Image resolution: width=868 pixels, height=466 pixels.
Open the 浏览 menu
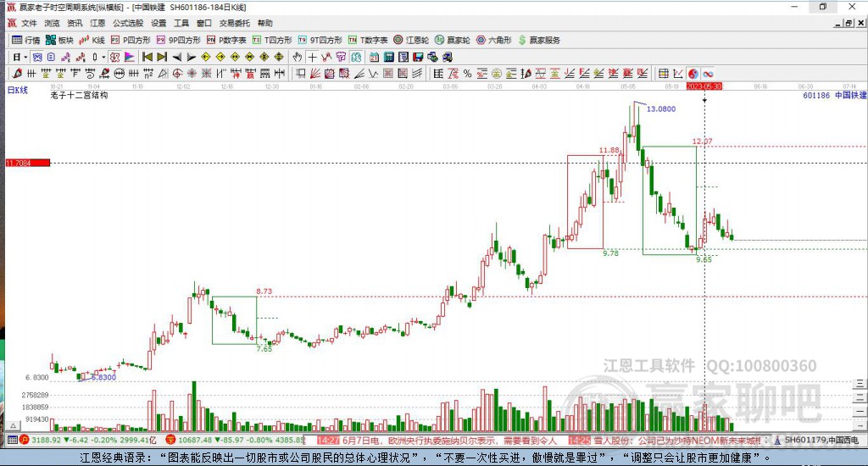click(52, 23)
